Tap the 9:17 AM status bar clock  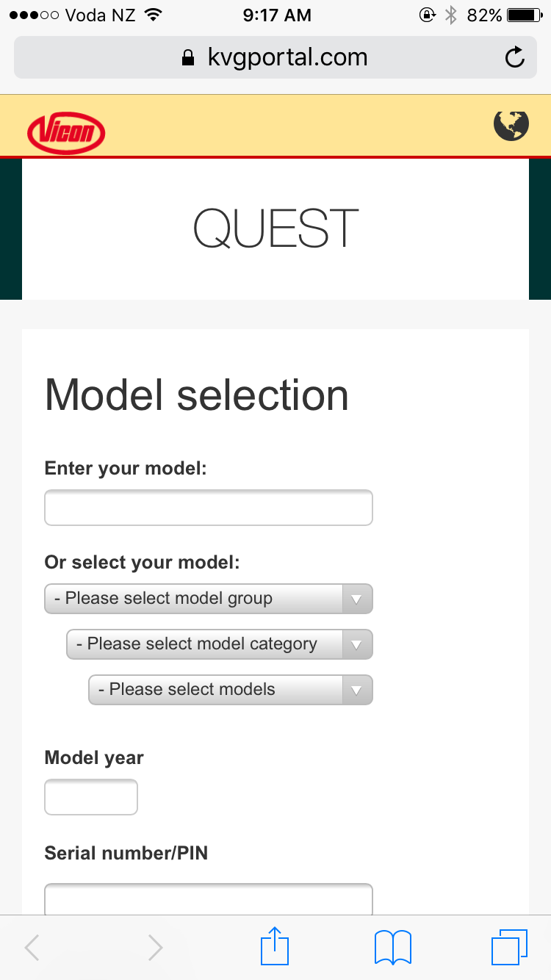point(277,15)
